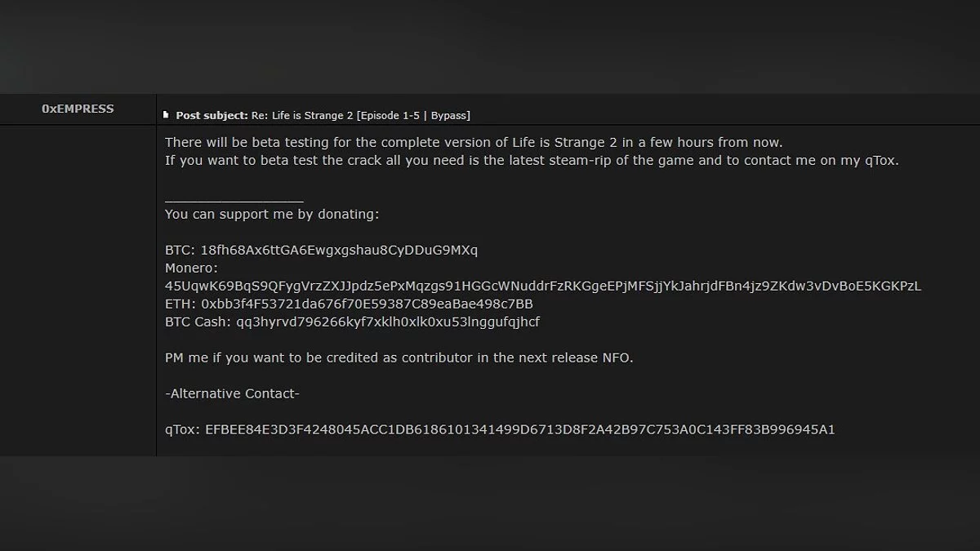Click the empty author column below 0xEMPRESS
This screenshot has height=551, width=980.
78,286
